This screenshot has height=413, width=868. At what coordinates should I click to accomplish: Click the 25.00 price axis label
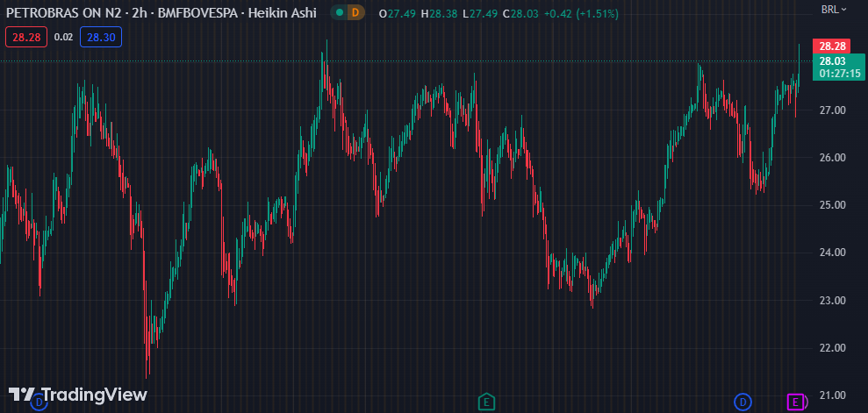(832, 205)
